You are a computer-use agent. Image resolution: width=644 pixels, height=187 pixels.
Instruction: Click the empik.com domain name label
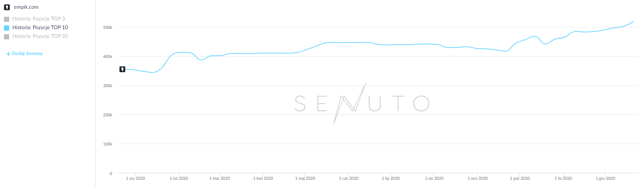pos(26,7)
